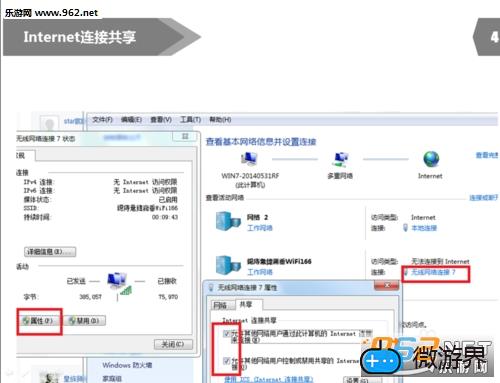Click the 禁用(D) disable button

click(x=85, y=321)
